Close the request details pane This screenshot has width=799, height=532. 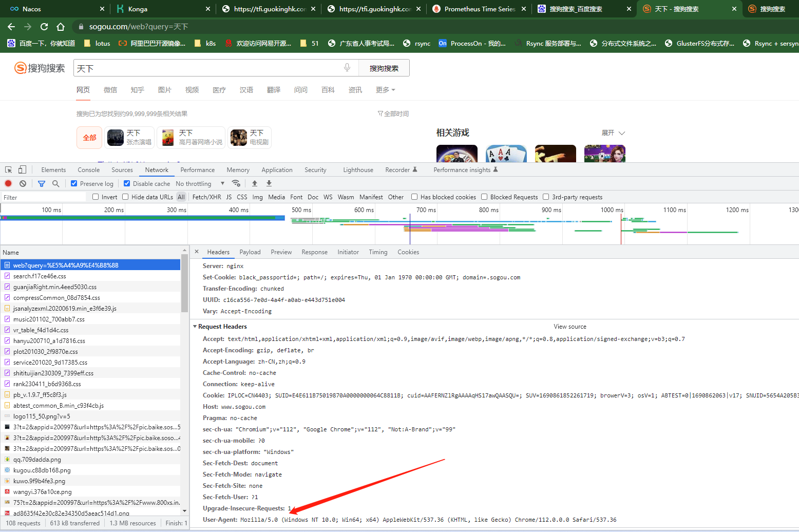pyautogui.click(x=197, y=252)
